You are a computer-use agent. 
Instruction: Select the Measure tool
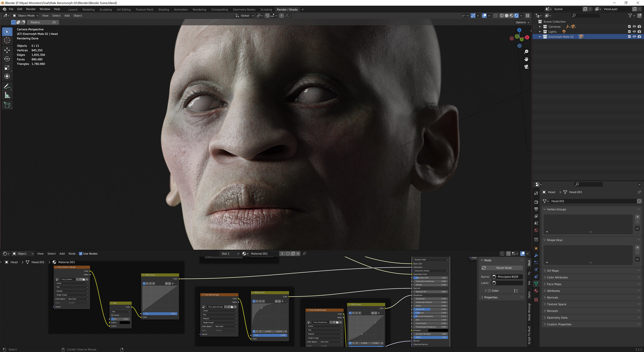point(7,95)
